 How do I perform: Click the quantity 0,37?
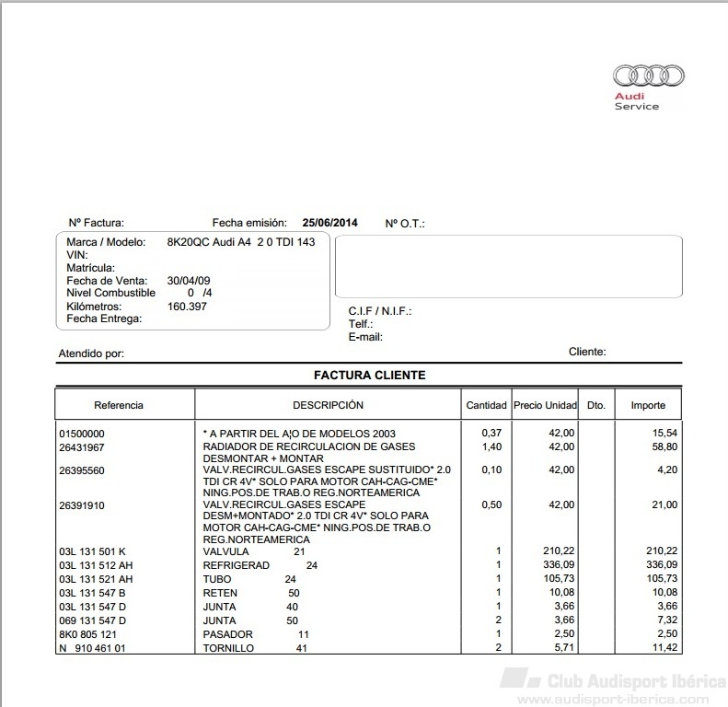pyautogui.click(x=491, y=433)
